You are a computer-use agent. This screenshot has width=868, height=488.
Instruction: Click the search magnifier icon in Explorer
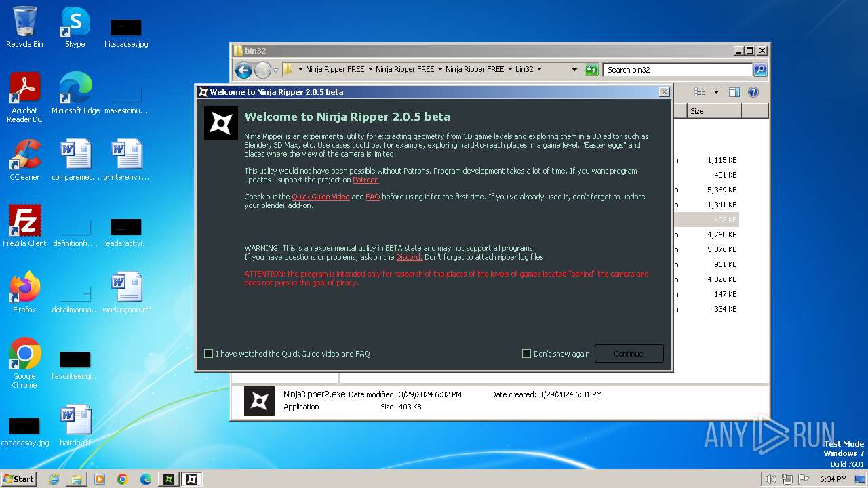click(760, 69)
